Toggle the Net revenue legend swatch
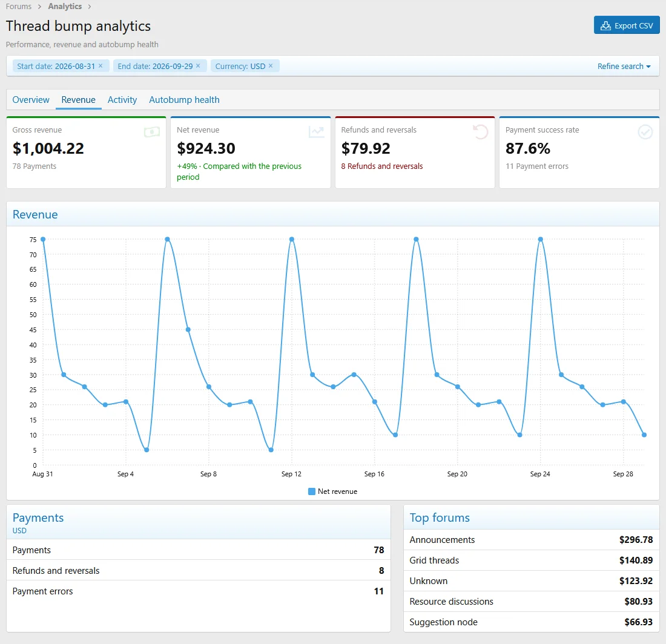Screen dimensions: 666x644 [312, 491]
